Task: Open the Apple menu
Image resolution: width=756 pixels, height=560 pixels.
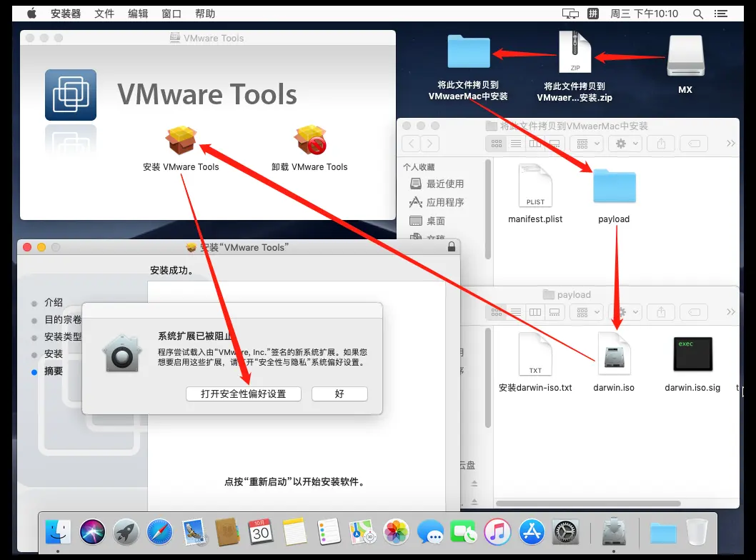Action: click(32, 14)
